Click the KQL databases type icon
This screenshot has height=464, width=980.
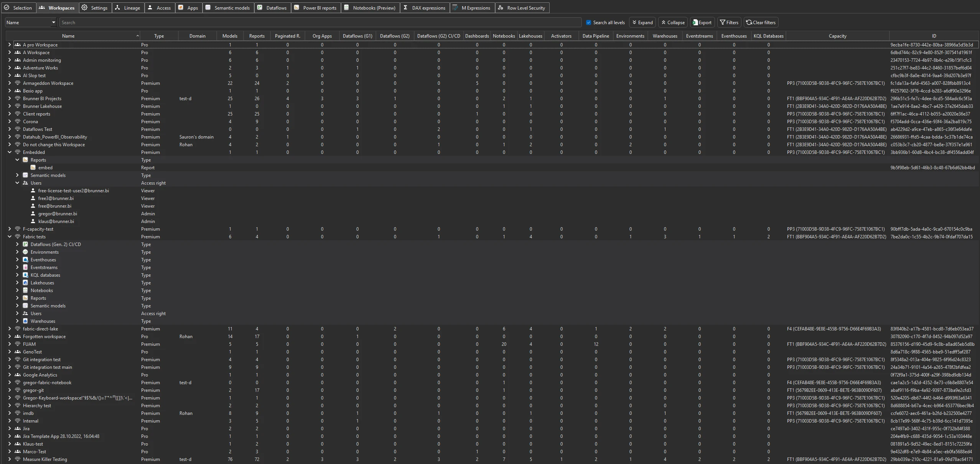[x=25, y=275]
